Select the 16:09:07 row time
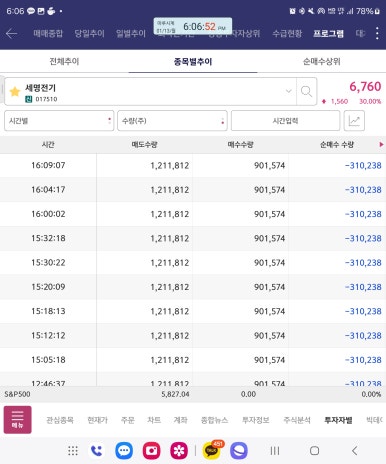386x464 pixels. click(x=48, y=165)
